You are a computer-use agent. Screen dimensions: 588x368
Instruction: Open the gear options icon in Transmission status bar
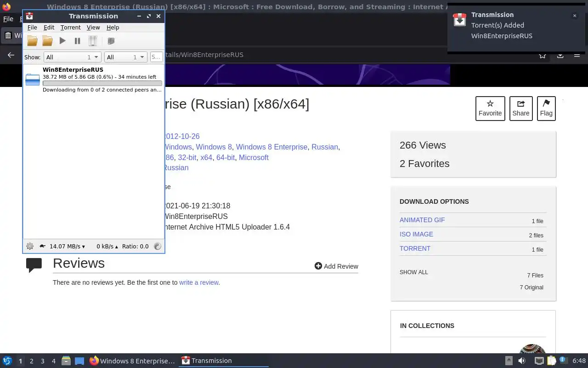pyautogui.click(x=30, y=246)
